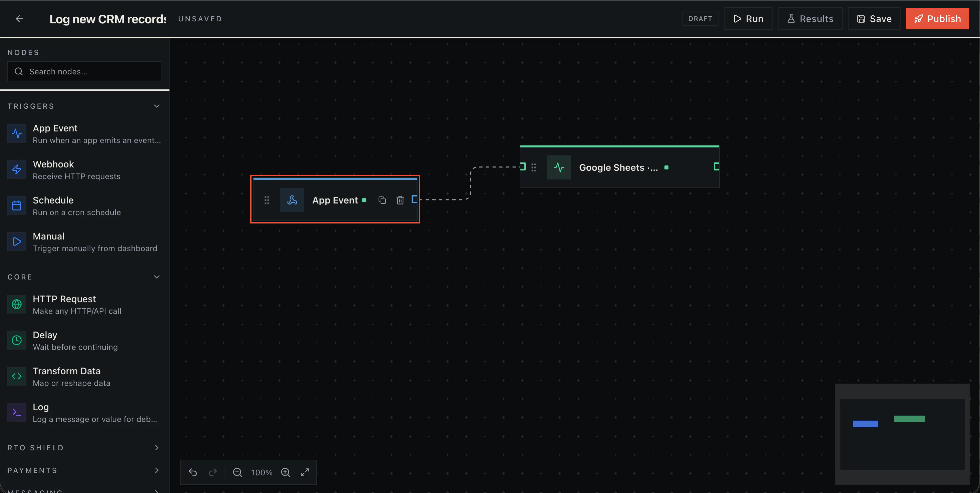Zoom in the canvas
This screenshot has width=980, height=493.
pos(285,472)
